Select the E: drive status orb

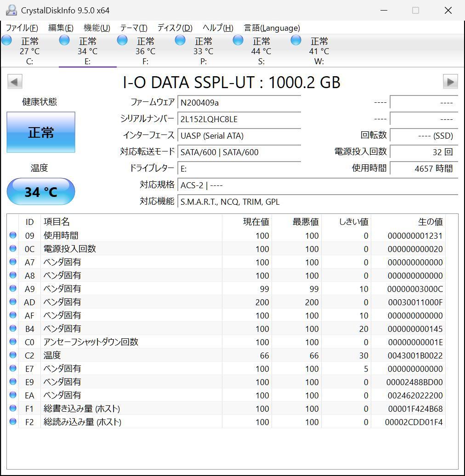pyautogui.click(x=64, y=40)
